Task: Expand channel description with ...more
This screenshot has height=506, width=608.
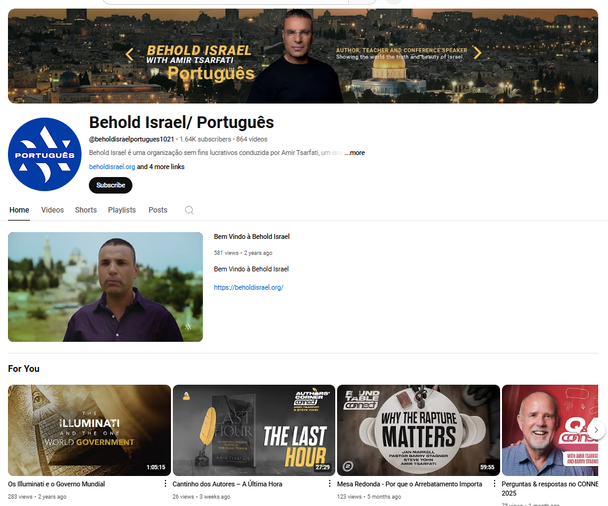Action: (355, 153)
